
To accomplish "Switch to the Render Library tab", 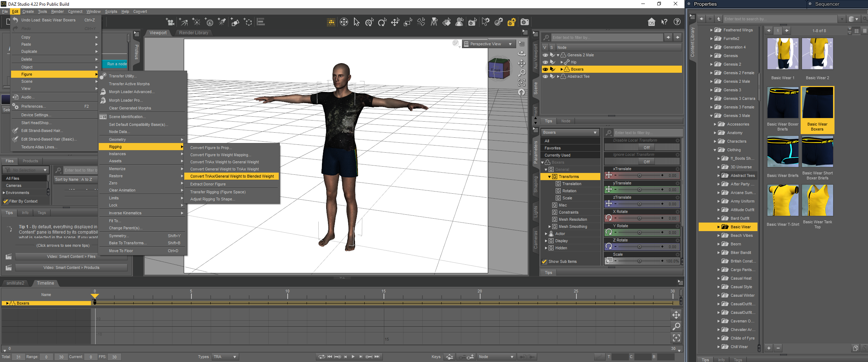I will 194,33.
